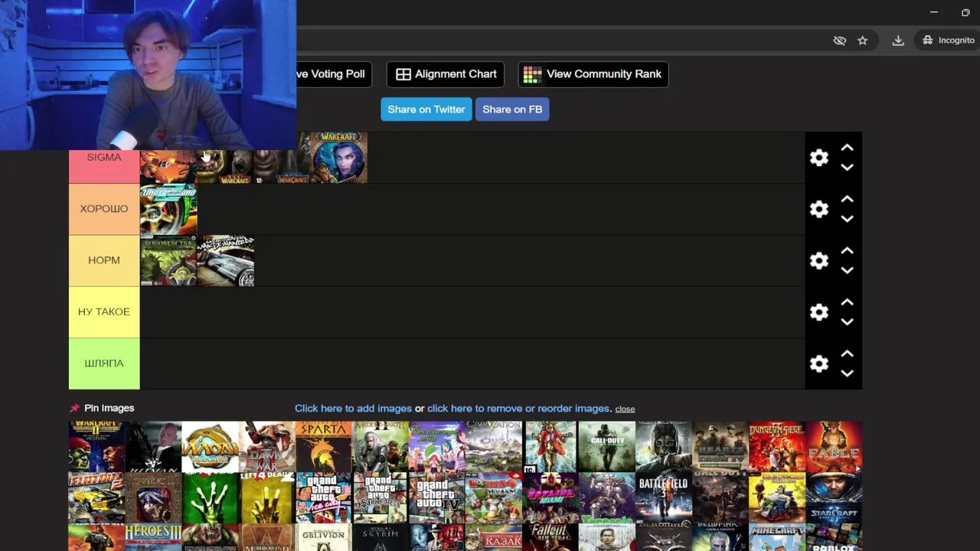Move SIGMA row up with arrow
Viewport: 980px width, 551px height.
(x=847, y=148)
